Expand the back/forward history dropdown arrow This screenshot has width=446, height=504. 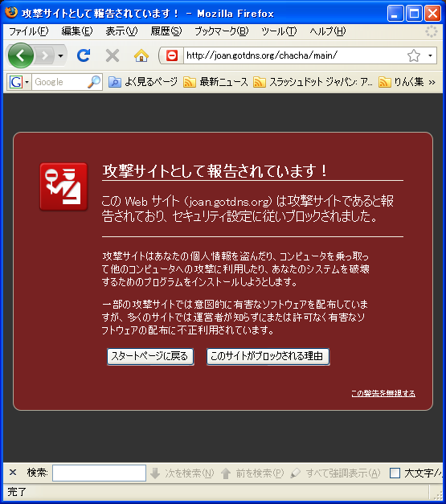coord(60,56)
